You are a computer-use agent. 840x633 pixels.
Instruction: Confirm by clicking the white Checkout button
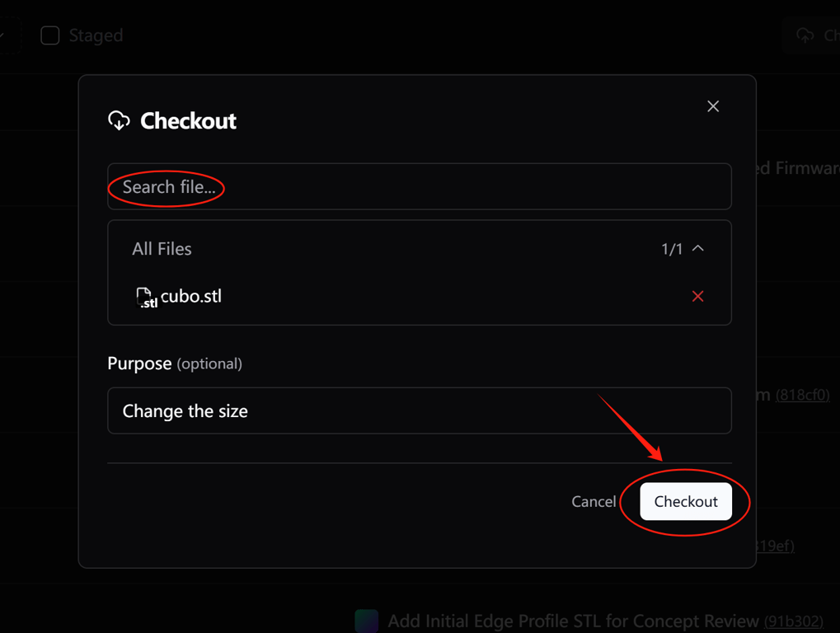click(x=686, y=501)
